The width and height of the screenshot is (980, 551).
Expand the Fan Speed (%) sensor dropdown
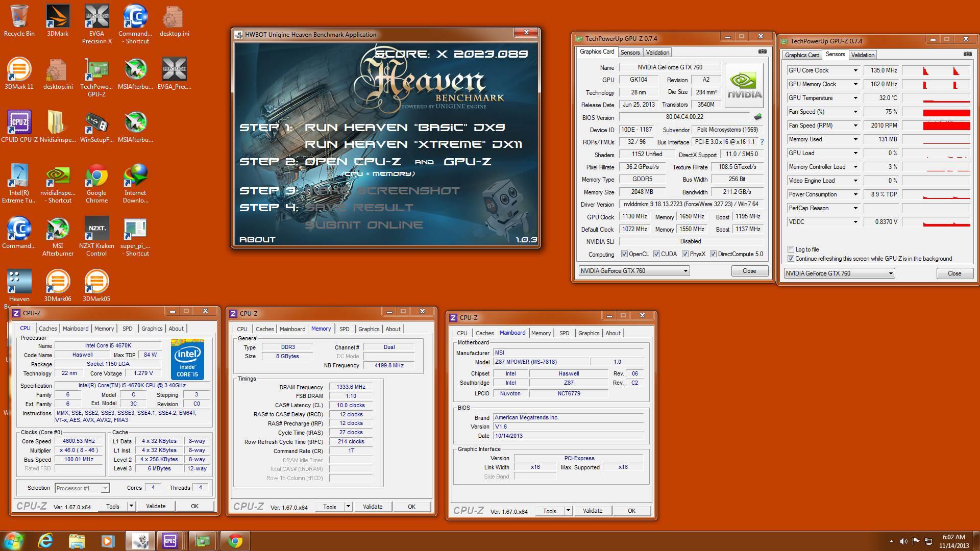(x=855, y=112)
